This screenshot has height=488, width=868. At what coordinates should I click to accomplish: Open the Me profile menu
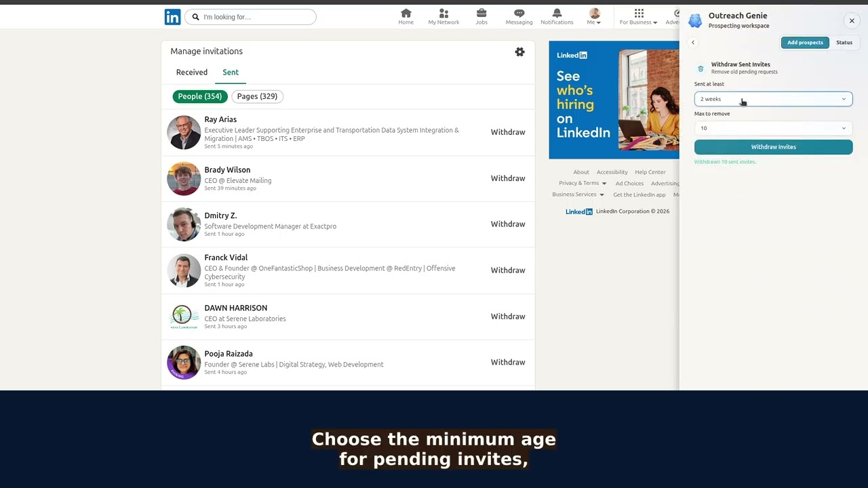point(594,17)
